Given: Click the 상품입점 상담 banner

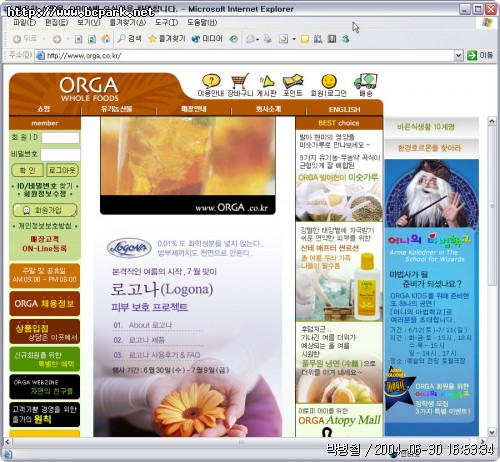Looking at the screenshot, I should click(x=45, y=332).
